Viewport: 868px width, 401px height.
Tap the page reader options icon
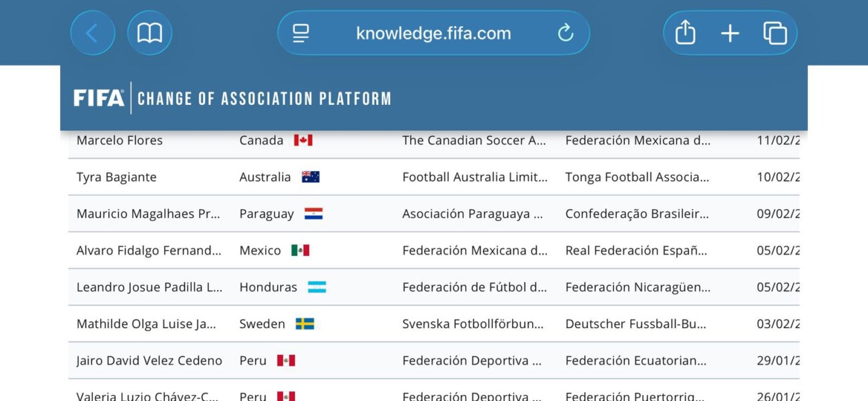[x=301, y=33]
